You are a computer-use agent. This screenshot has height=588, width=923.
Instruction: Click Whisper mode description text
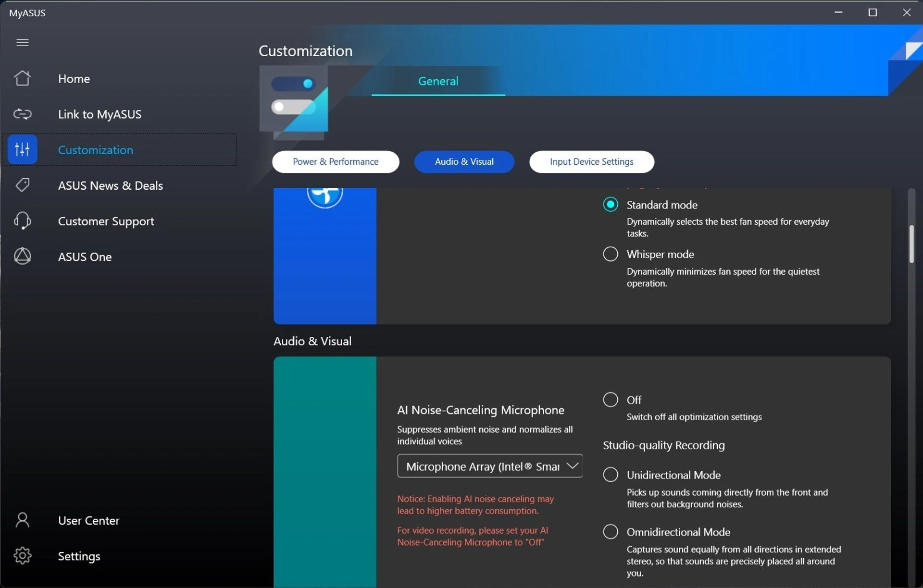[x=723, y=277]
